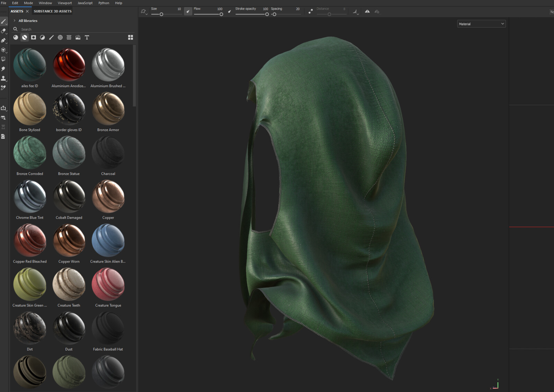Click the 'Fabric Baseball Hat' label
The width and height of the screenshot is (554, 392).
pyautogui.click(x=108, y=349)
